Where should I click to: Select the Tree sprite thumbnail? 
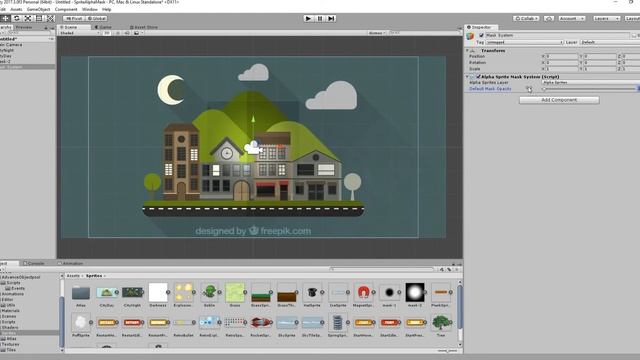[x=440, y=322]
